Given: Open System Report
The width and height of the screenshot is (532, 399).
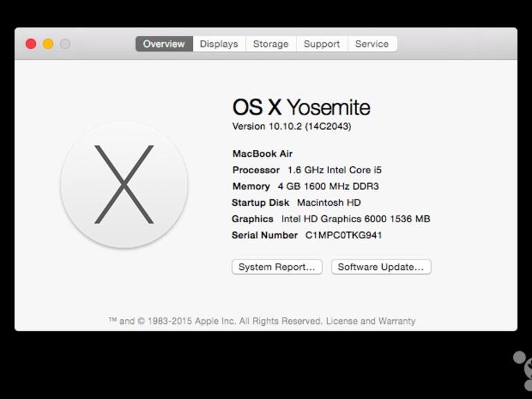Looking at the screenshot, I should [x=277, y=267].
